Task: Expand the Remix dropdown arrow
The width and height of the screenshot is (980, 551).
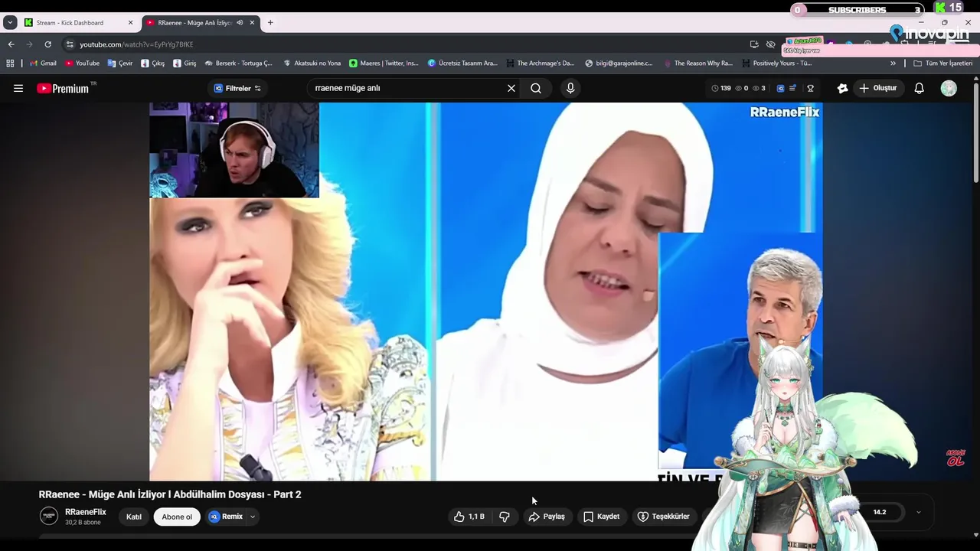Action: coord(252,517)
